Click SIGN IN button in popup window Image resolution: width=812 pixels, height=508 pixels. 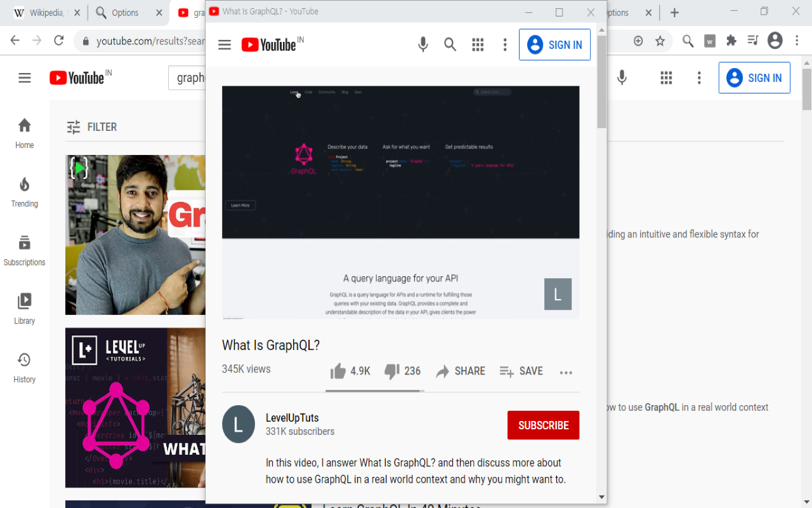(554, 44)
